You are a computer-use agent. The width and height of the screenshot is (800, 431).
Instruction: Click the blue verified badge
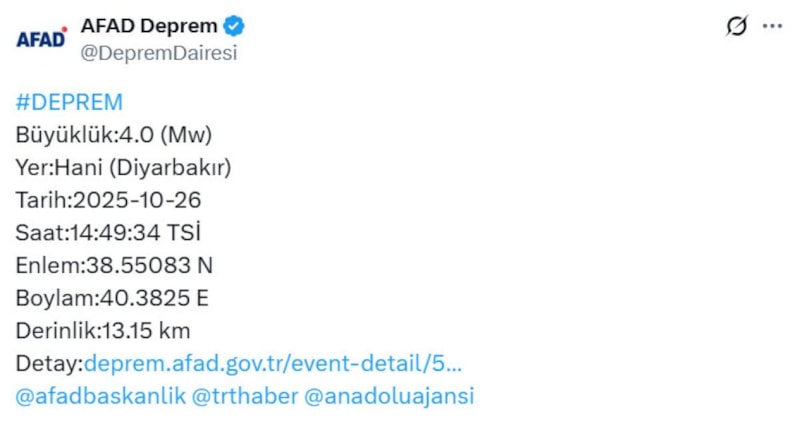click(236, 26)
